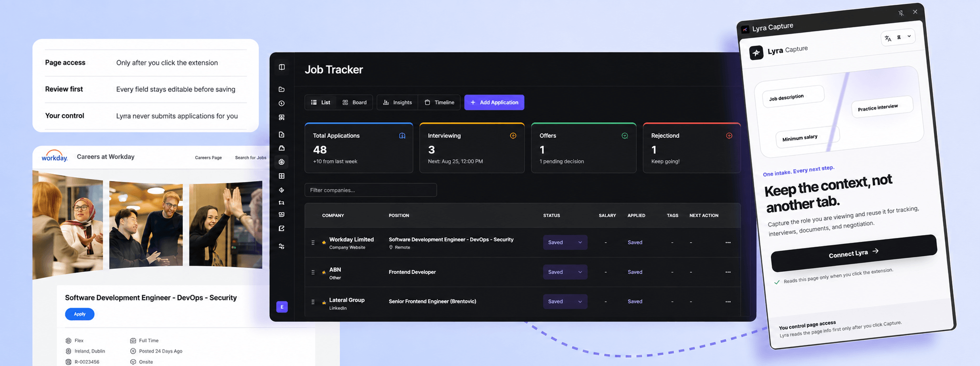The width and height of the screenshot is (980, 366).
Task: Expand the language chevron in Lyra Capture
Action: pos(909,36)
